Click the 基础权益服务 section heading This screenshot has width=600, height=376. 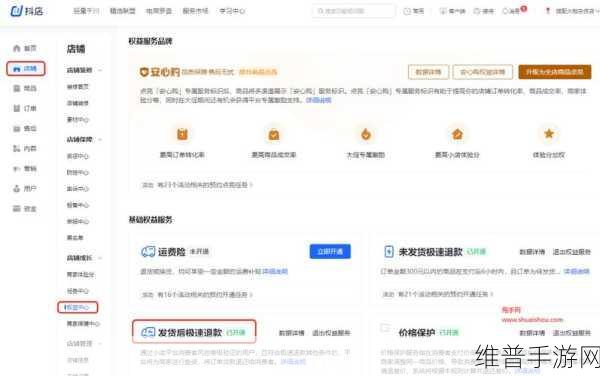[150, 220]
